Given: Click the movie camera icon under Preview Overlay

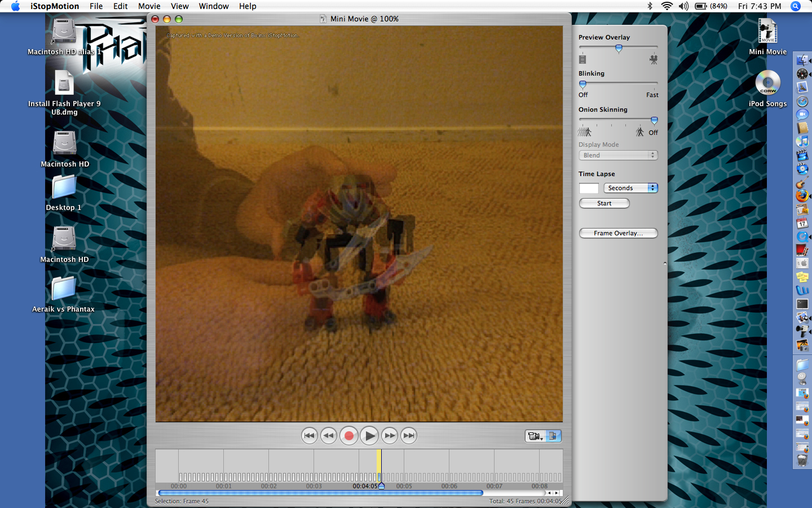Looking at the screenshot, I should click(x=654, y=59).
